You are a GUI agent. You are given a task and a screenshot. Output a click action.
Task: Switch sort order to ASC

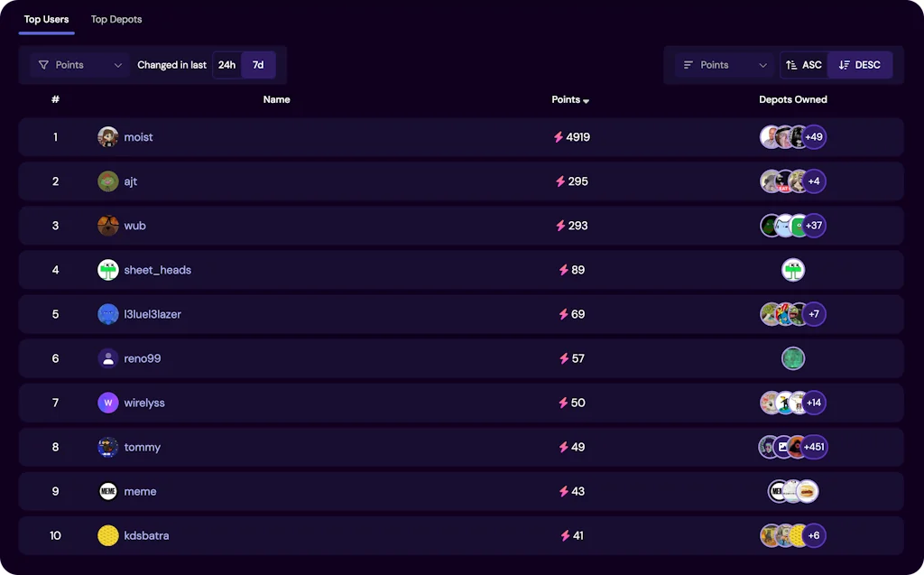click(804, 65)
